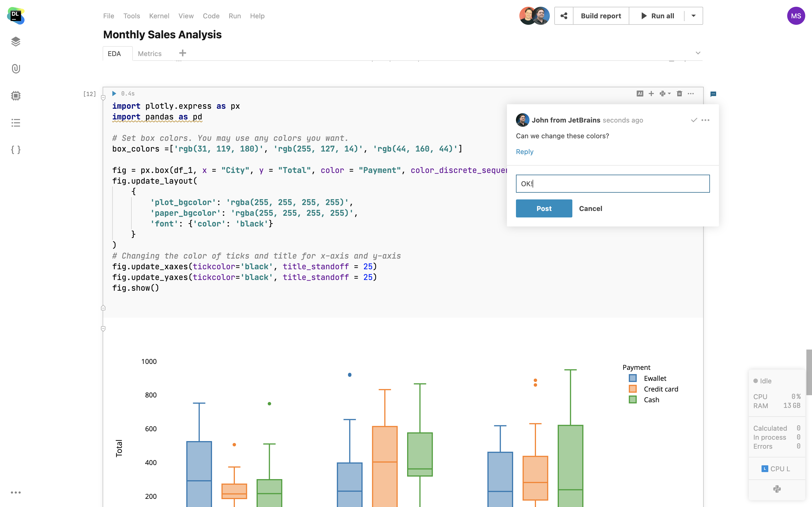Click the Post button
The image size is (812, 507).
544,208
